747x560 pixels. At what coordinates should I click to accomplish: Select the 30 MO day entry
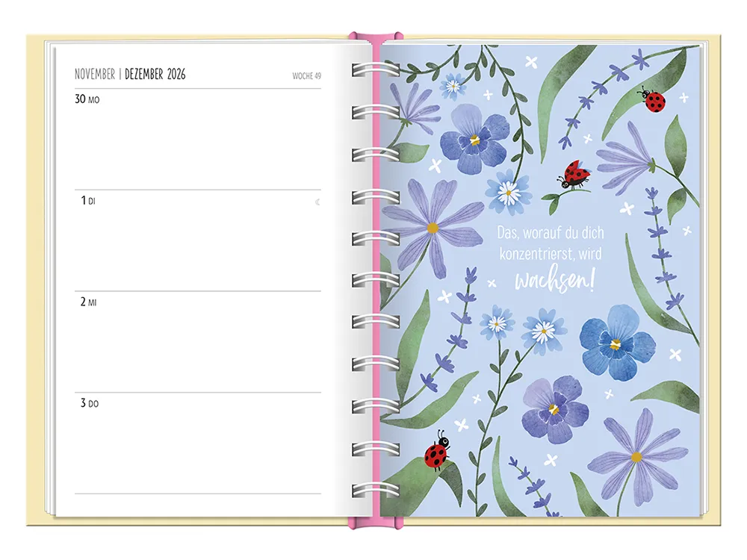pos(87,100)
